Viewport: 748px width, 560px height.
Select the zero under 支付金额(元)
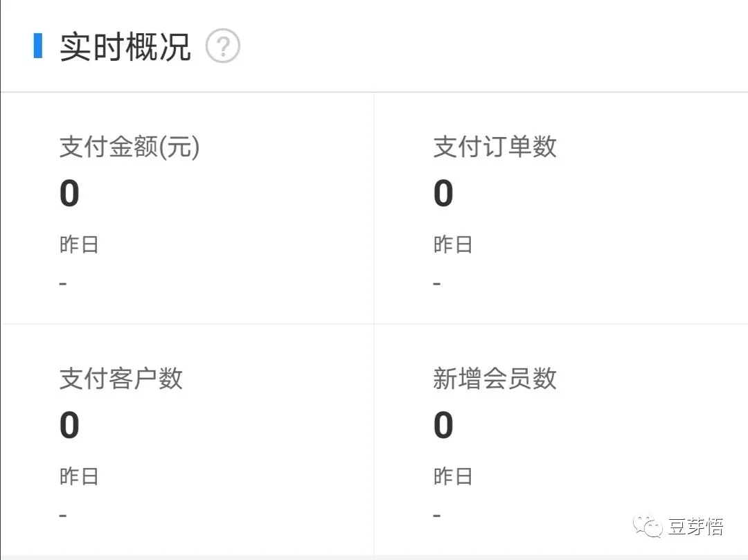pos(68,192)
